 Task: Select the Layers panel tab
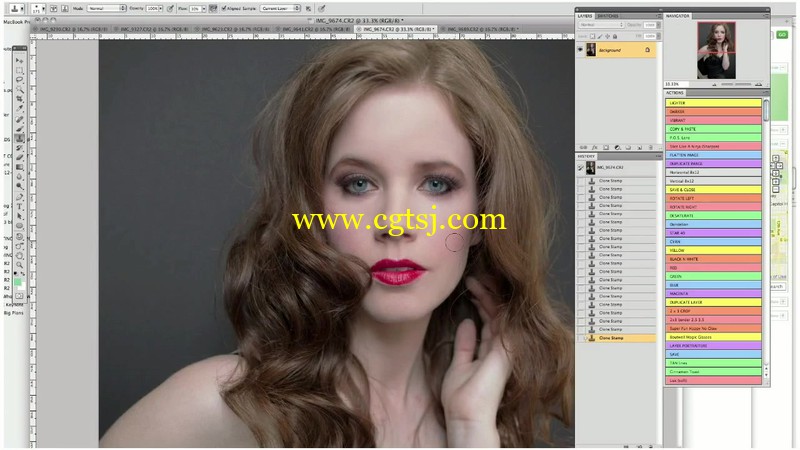click(585, 16)
